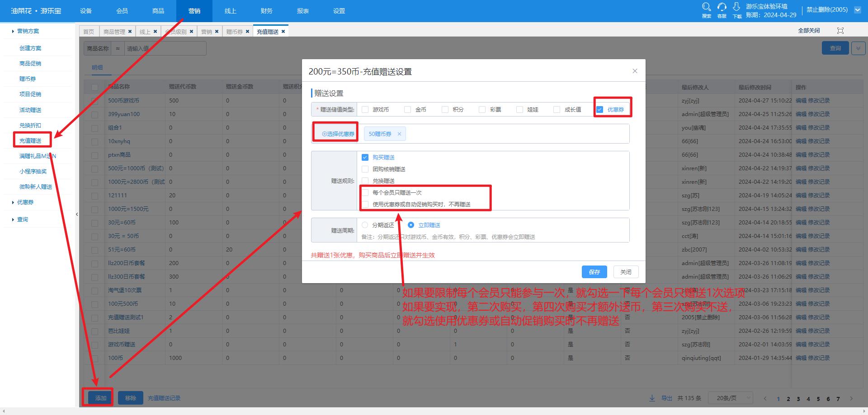Switch to the 明细 tab
The image size is (868, 415).
pyautogui.click(x=97, y=68)
